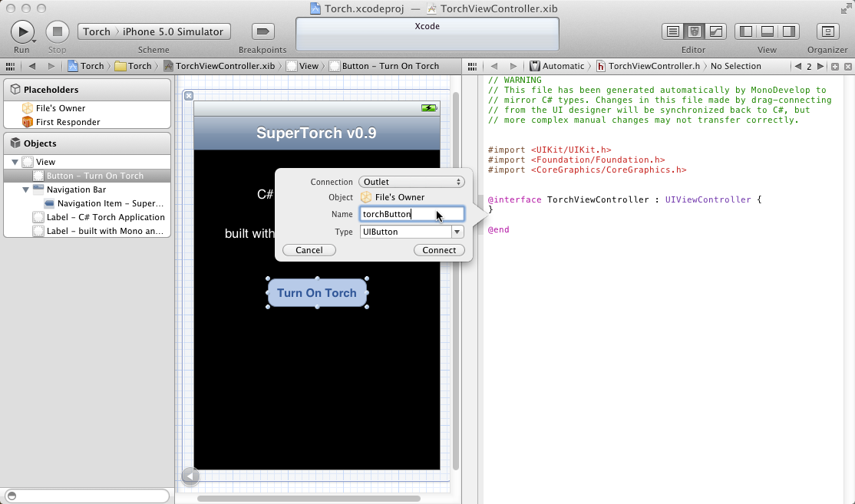Open the Organizer window

click(x=827, y=31)
